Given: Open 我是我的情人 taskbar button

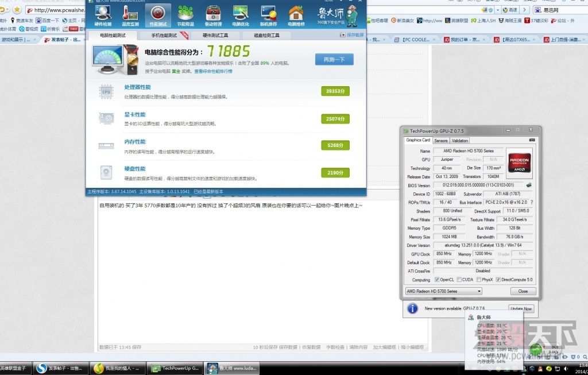Looking at the screenshot, I should click(117, 368).
